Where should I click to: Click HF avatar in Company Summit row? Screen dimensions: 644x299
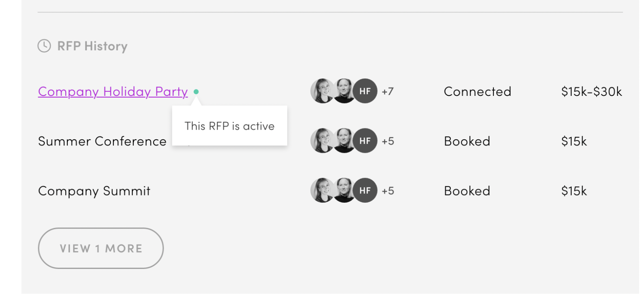coord(365,191)
